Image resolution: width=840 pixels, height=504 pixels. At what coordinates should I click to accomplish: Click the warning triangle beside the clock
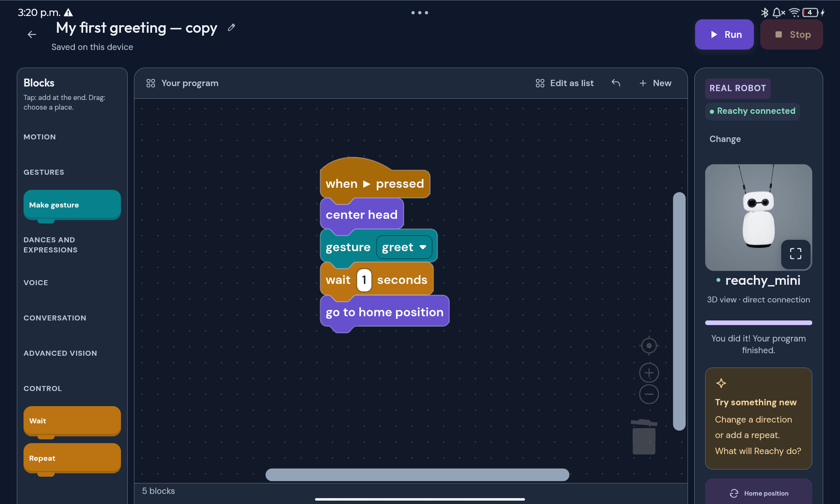click(x=68, y=13)
